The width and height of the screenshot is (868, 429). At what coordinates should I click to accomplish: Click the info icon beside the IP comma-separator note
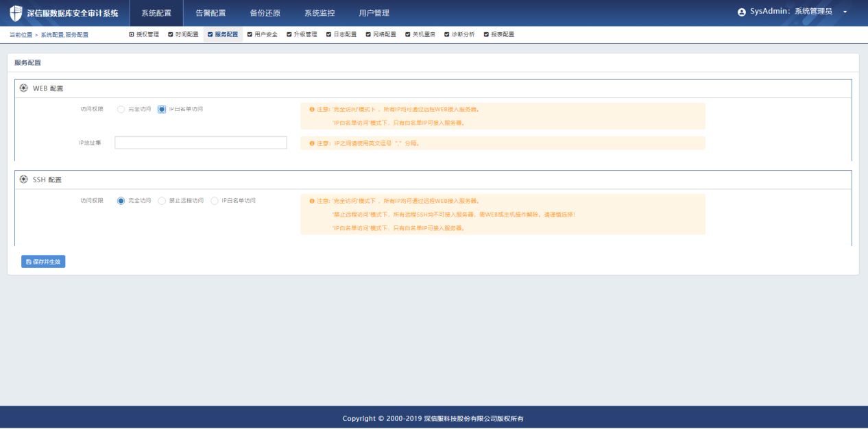click(312, 143)
